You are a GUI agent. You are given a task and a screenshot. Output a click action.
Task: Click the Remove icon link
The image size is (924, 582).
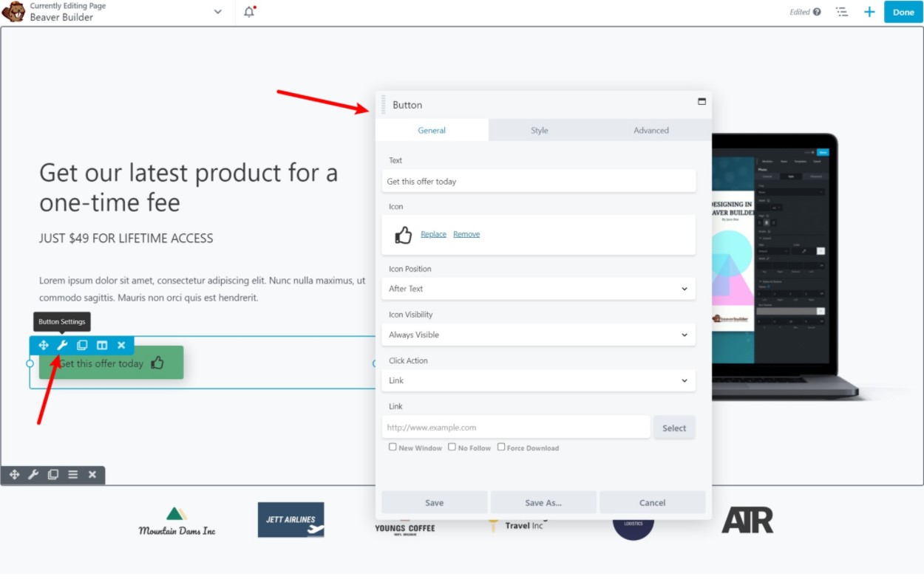[466, 234]
